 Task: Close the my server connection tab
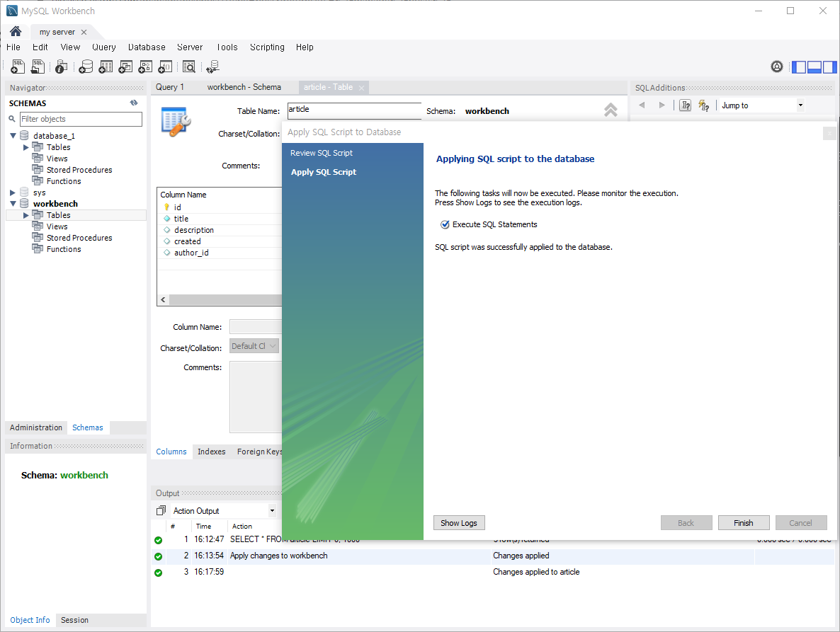pos(84,32)
